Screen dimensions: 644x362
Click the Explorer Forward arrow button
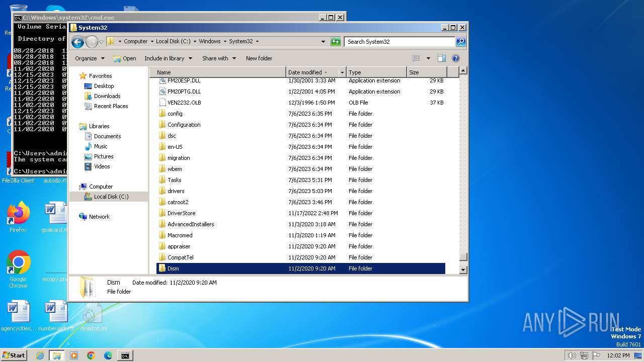92,42
